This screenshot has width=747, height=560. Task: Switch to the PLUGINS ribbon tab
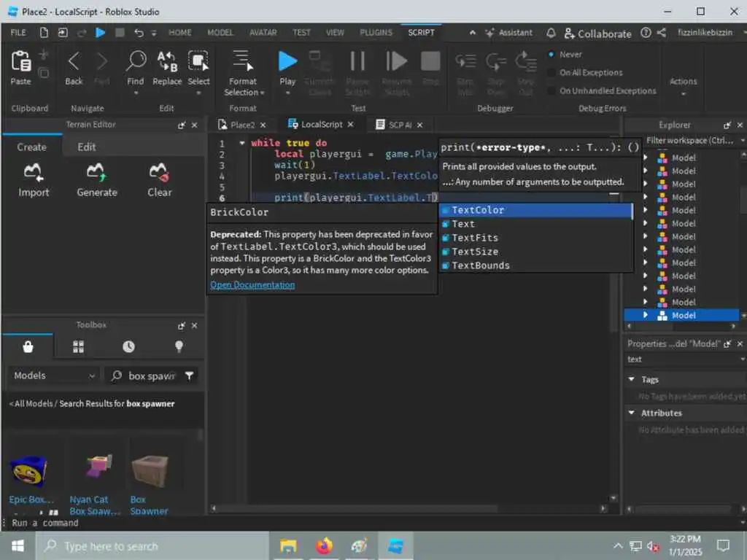tap(376, 32)
